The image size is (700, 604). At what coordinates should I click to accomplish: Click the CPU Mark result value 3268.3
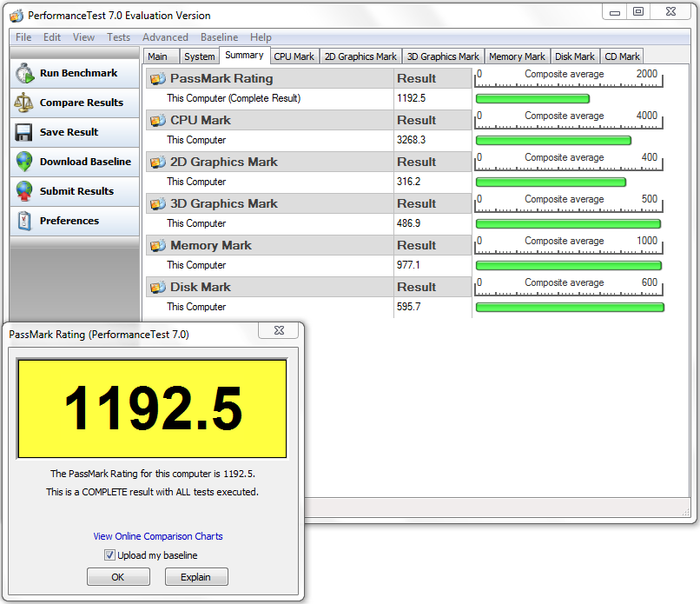tap(411, 140)
